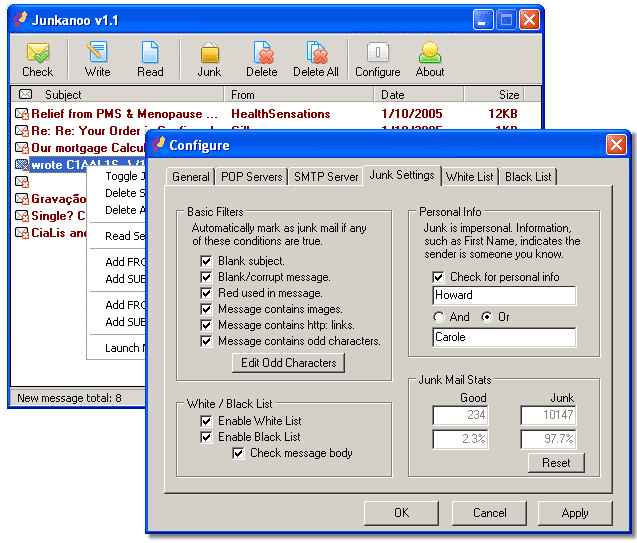Click the Delete toolbar icon
The width and height of the screenshot is (637, 543).
(x=262, y=59)
